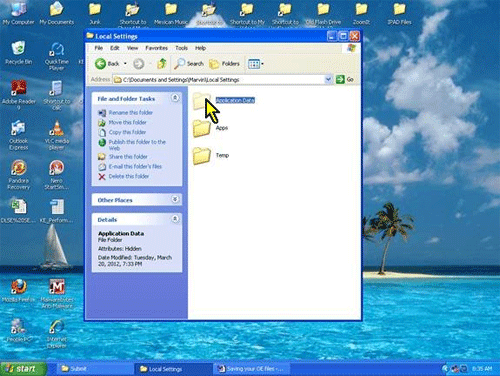Open the Edit menu

pyautogui.click(x=115, y=48)
